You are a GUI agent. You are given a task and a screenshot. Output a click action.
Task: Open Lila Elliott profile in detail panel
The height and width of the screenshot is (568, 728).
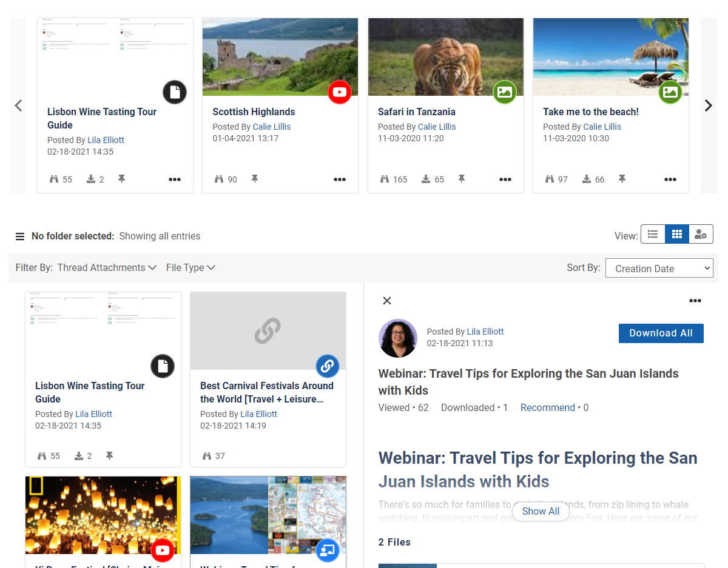[x=485, y=332]
